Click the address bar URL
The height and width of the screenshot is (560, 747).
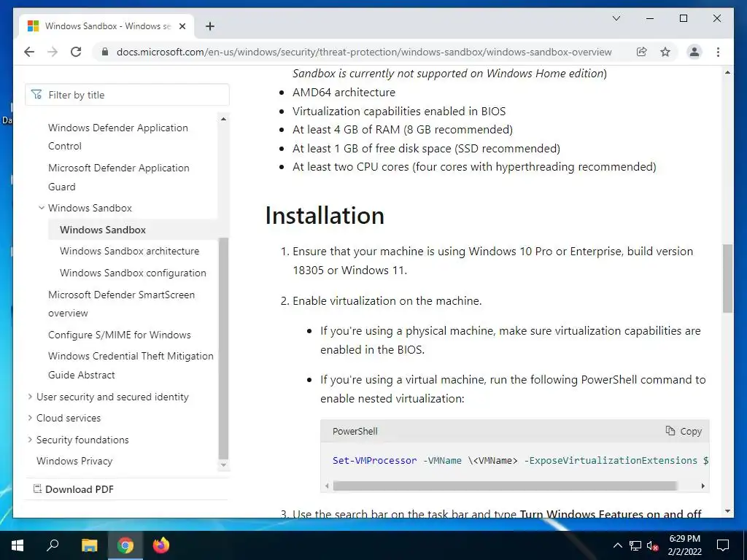coord(364,52)
